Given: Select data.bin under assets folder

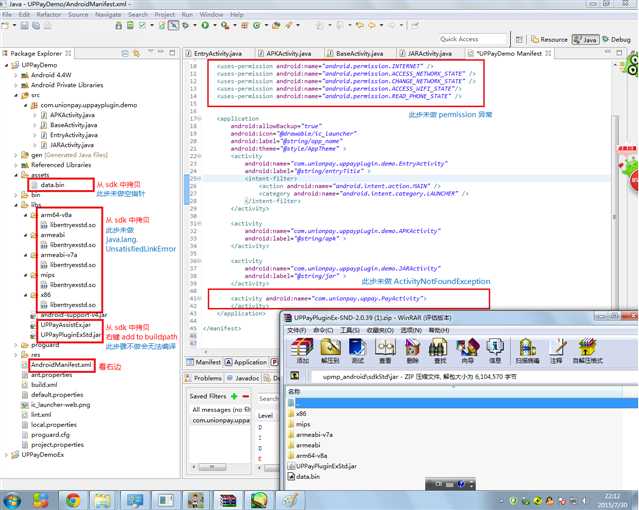Looking at the screenshot, I should point(53,185).
